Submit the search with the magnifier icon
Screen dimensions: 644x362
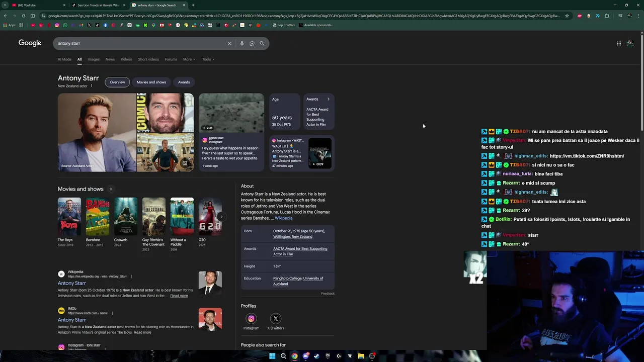[262, 43]
